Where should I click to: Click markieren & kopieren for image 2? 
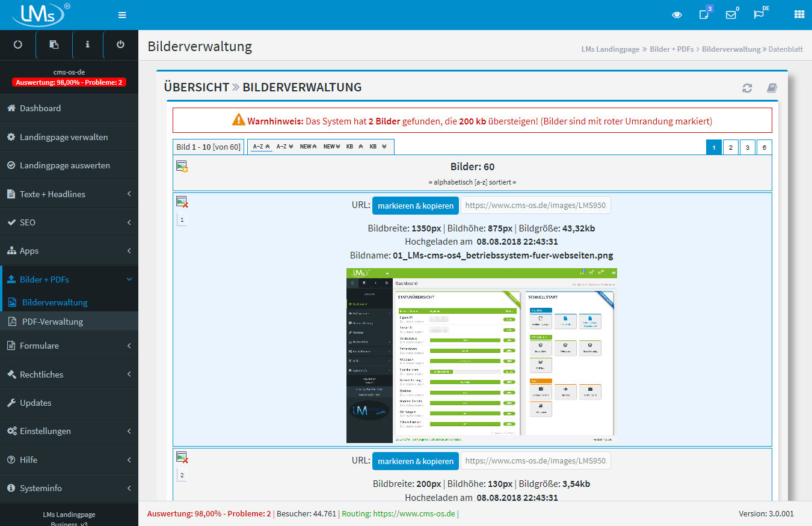pyautogui.click(x=416, y=461)
